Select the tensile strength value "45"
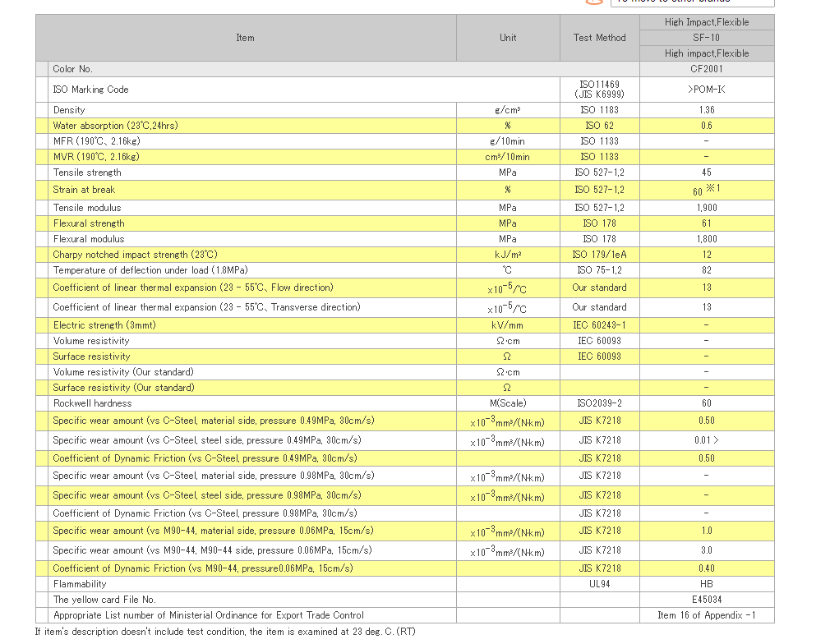 click(707, 172)
